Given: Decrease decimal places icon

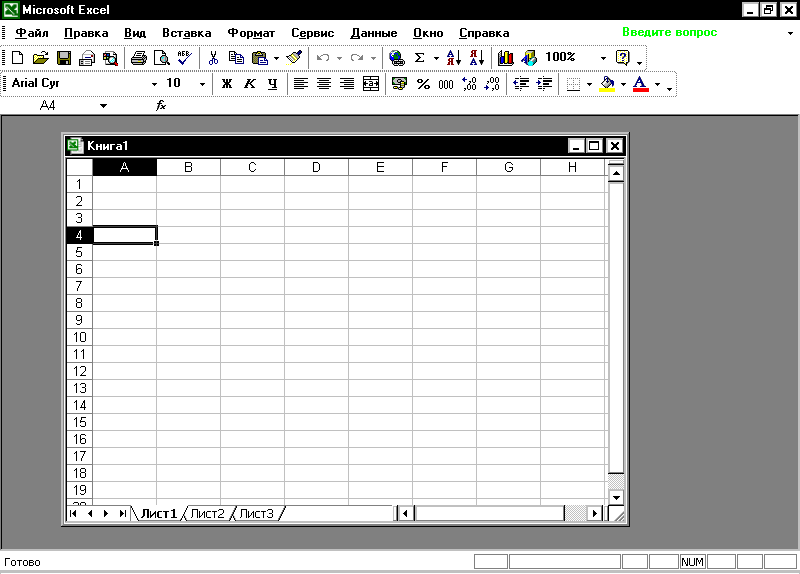Looking at the screenshot, I should [x=492, y=84].
